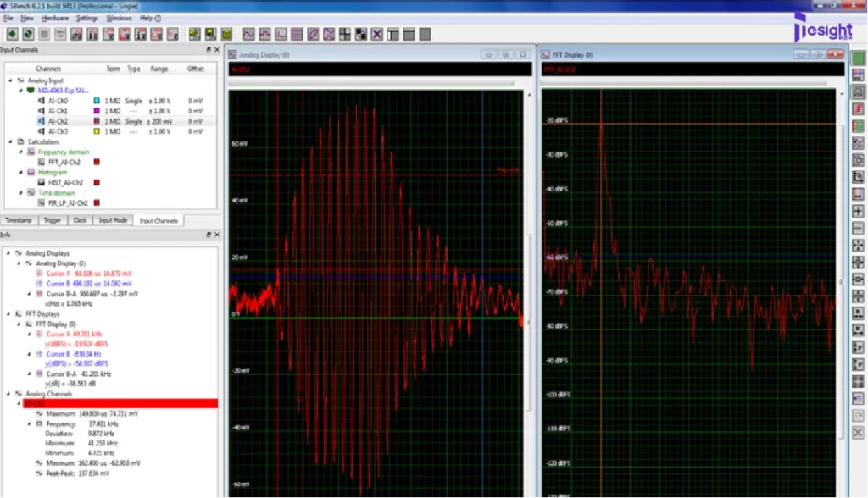
Task: Click the magenta color swatch for AI-Ch1
Action: tap(97, 111)
